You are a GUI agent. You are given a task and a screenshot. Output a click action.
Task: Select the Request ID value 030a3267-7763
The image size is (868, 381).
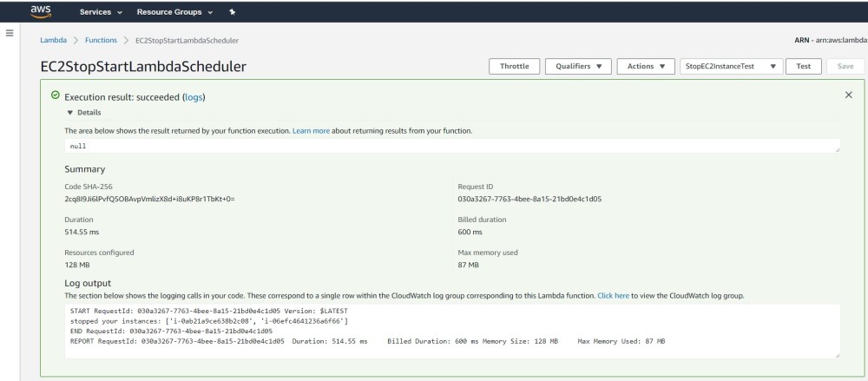coord(529,199)
